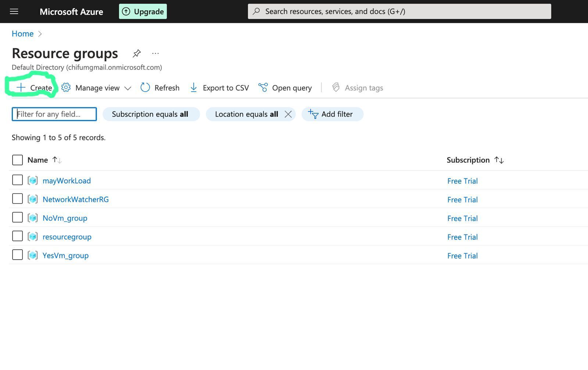This screenshot has height=370, width=588.
Task: Check the YesVm_group row checkbox
Action: pyautogui.click(x=17, y=255)
